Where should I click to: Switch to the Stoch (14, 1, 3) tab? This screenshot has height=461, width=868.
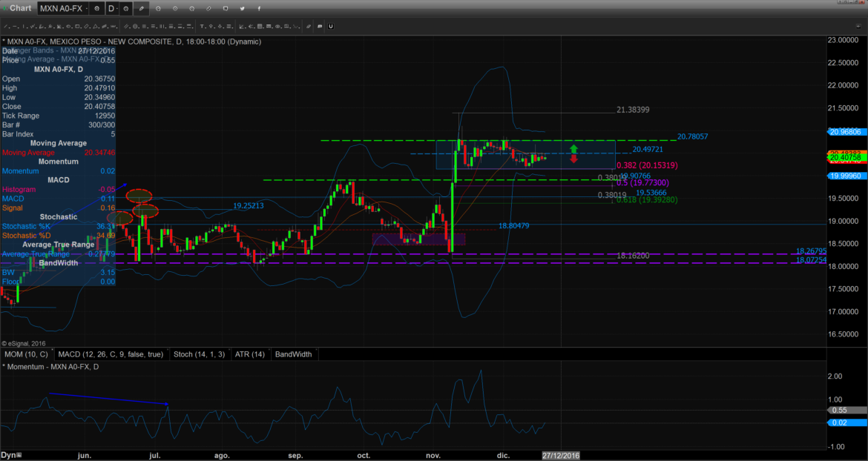click(200, 354)
